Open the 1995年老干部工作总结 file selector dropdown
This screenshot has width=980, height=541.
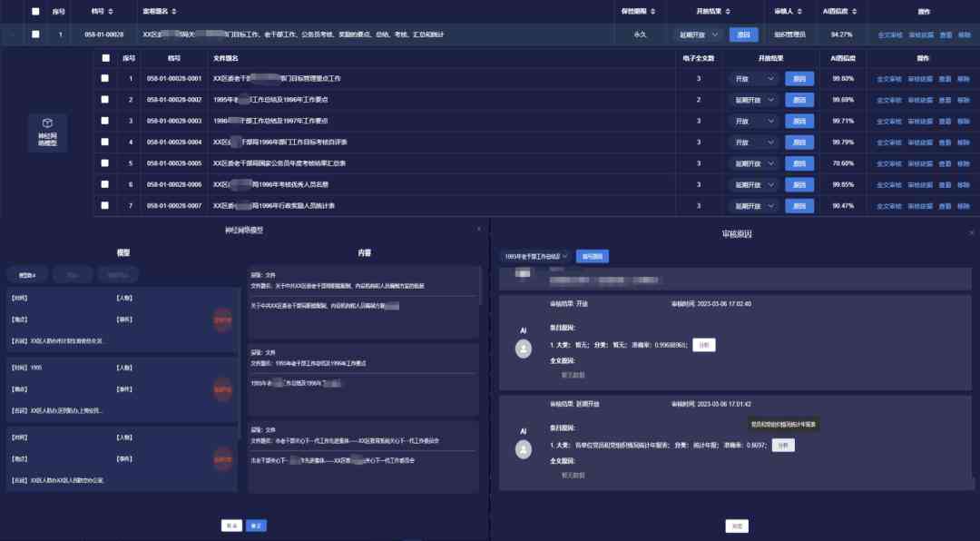coord(535,256)
